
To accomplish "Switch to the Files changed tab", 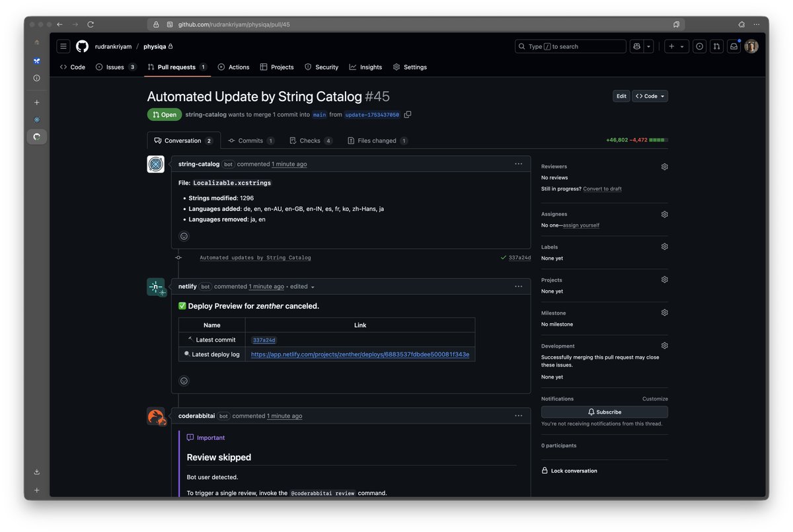I will coord(377,141).
